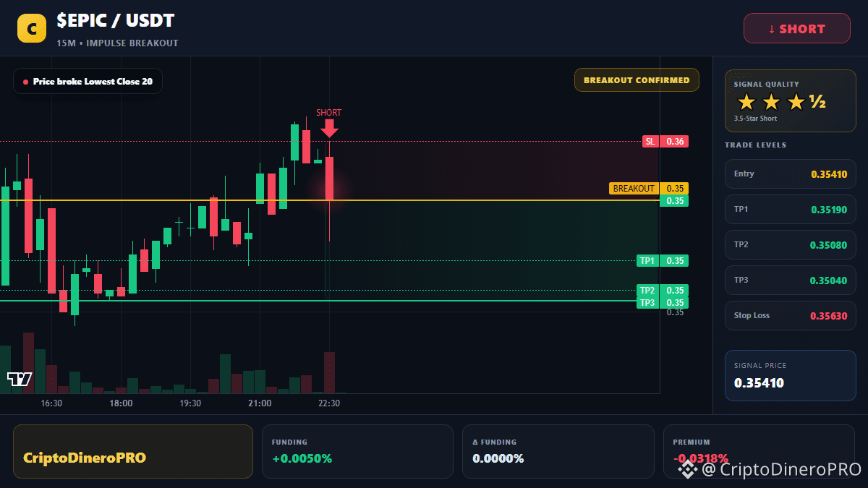Viewport: 868px width, 488px height.
Task: Click the TradingView logo on chart
Action: (20, 379)
